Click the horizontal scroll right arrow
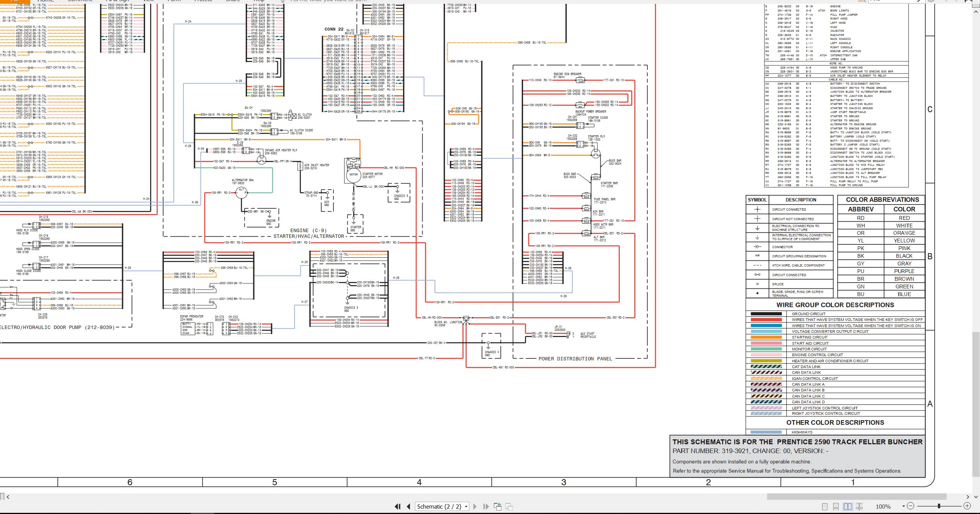The width and height of the screenshot is (980, 514). pos(967,497)
